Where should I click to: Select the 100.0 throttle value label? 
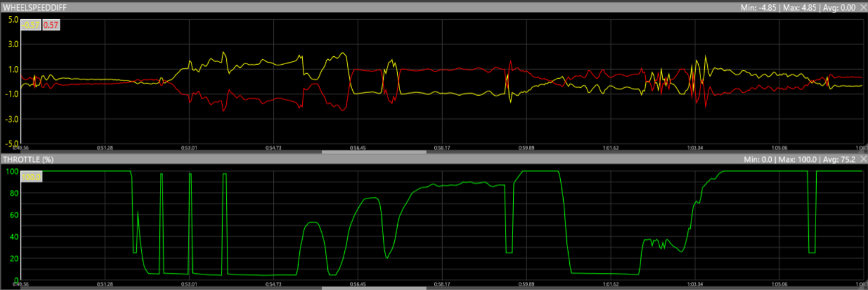[x=32, y=177]
